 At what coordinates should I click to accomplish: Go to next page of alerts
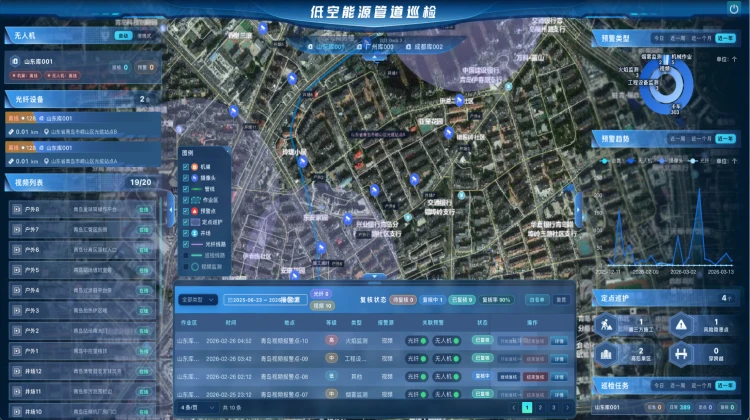point(567,408)
